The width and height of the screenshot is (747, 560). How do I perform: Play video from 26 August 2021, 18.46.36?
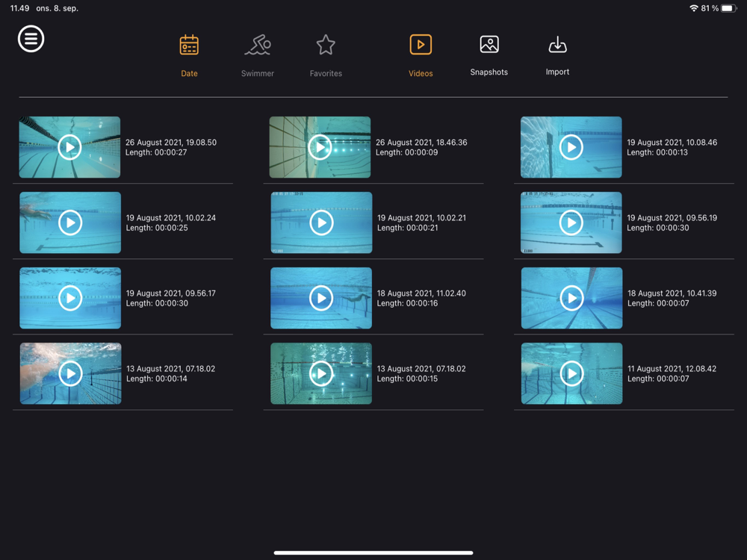click(x=320, y=147)
